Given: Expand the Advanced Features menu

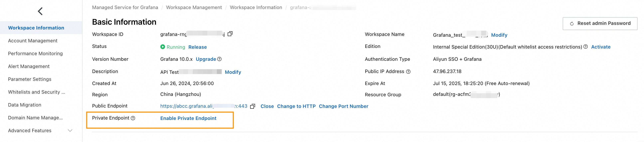Looking at the screenshot, I should coord(70,131).
